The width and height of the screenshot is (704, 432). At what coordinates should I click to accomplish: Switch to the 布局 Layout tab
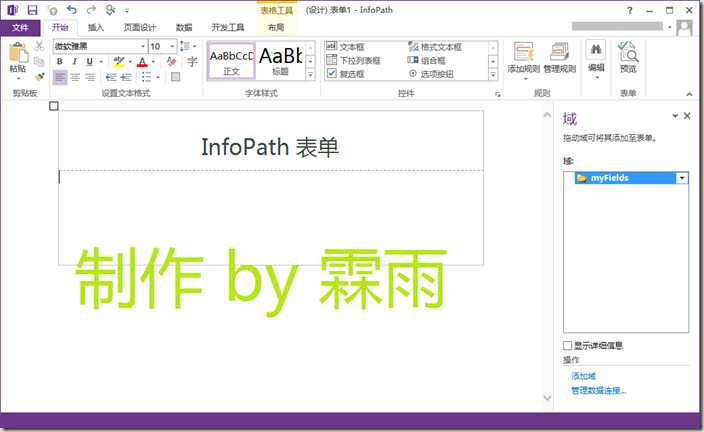276,27
